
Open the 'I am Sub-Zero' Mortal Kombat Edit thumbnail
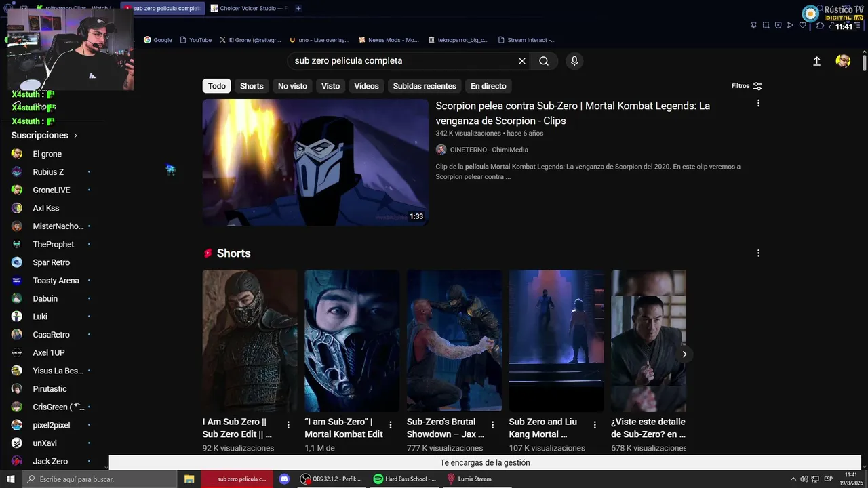click(352, 341)
